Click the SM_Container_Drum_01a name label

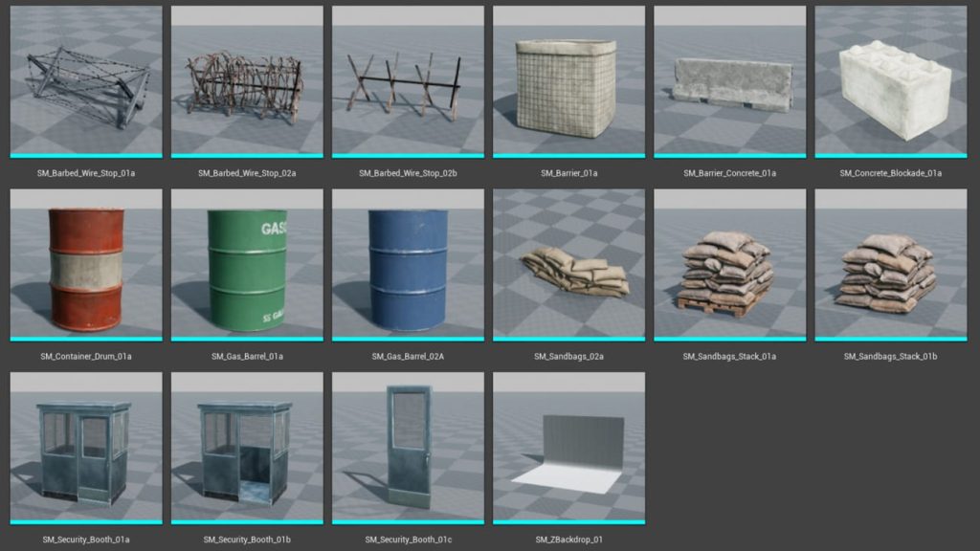[x=86, y=357]
